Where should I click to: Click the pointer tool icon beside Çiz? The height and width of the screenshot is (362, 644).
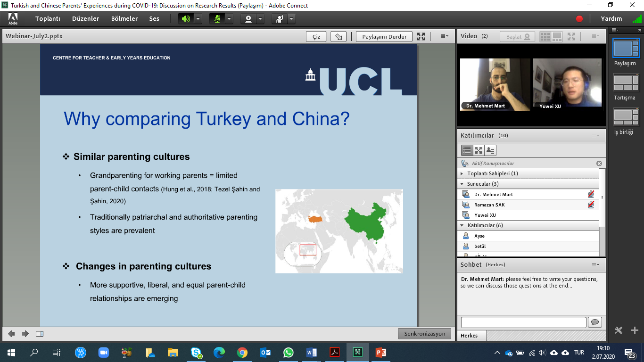click(339, 37)
